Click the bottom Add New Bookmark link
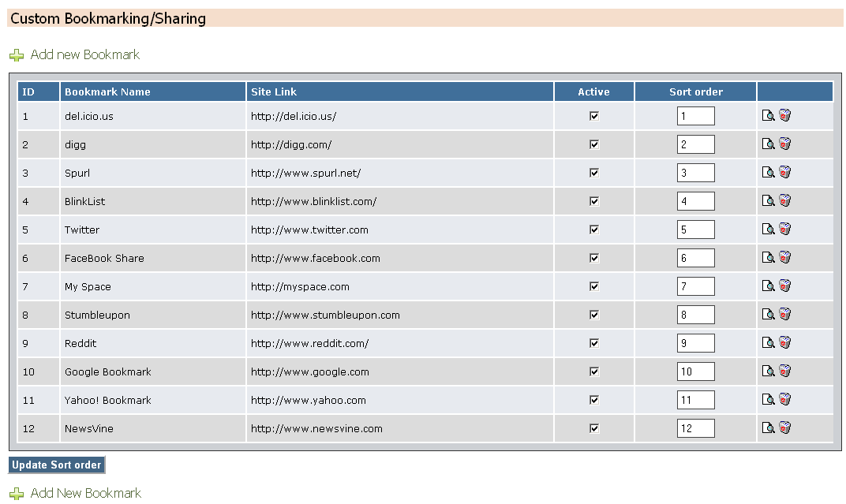The image size is (846, 504). tap(86, 493)
